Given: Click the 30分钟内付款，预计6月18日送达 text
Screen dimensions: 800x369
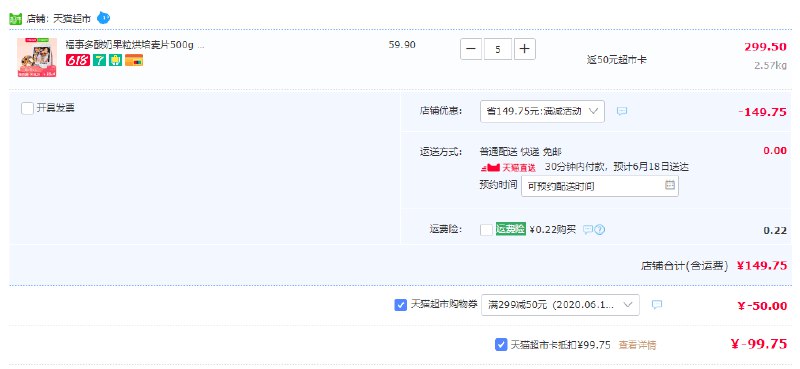Looking at the screenshot, I should click(x=617, y=167).
